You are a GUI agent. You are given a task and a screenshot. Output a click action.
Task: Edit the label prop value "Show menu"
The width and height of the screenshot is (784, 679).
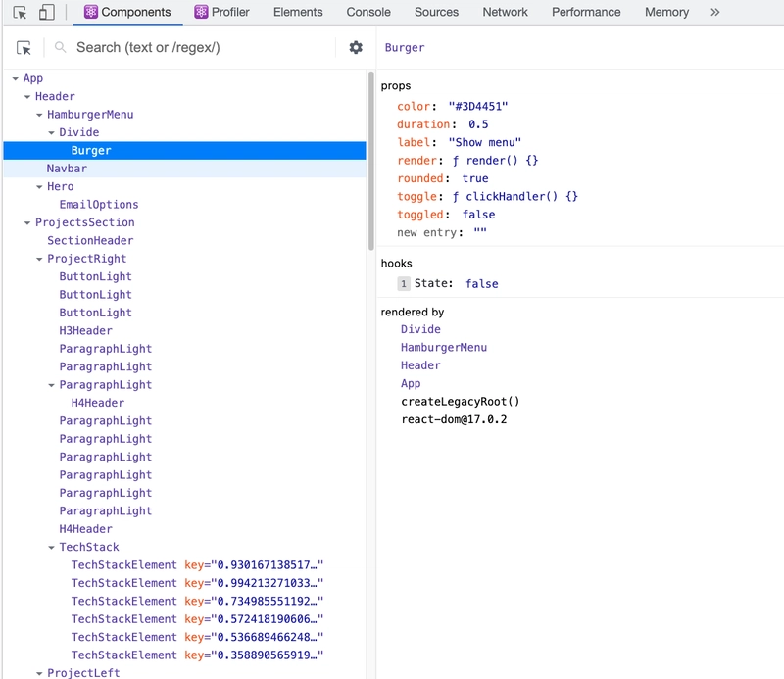pyautogui.click(x=484, y=142)
